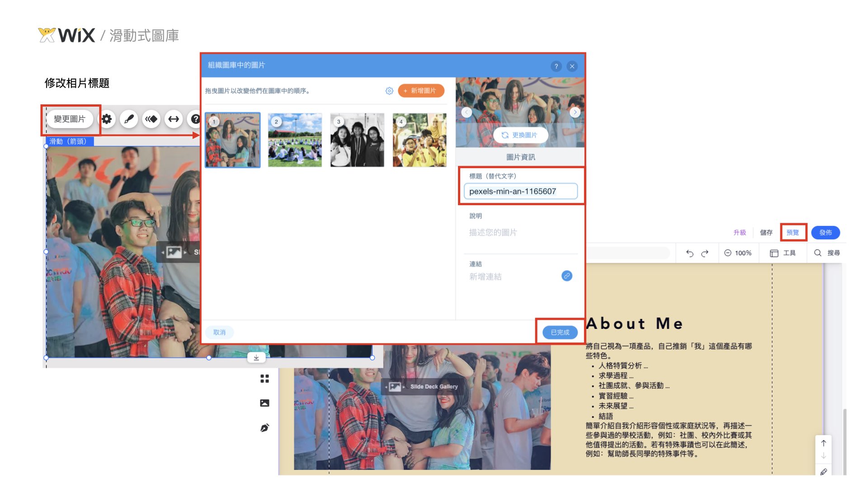The width and height of the screenshot is (868, 488).
Task: Open dialog help question icon
Action: (x=556, y=66)
